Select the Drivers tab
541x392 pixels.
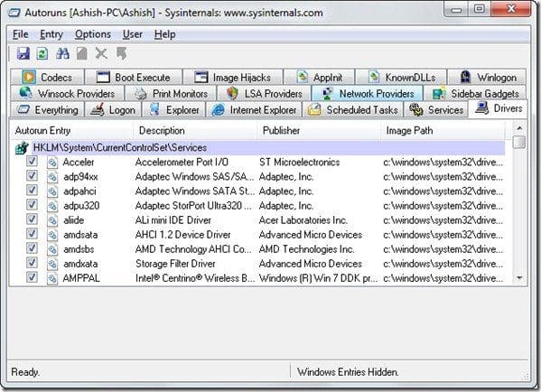tap(499, 108)
